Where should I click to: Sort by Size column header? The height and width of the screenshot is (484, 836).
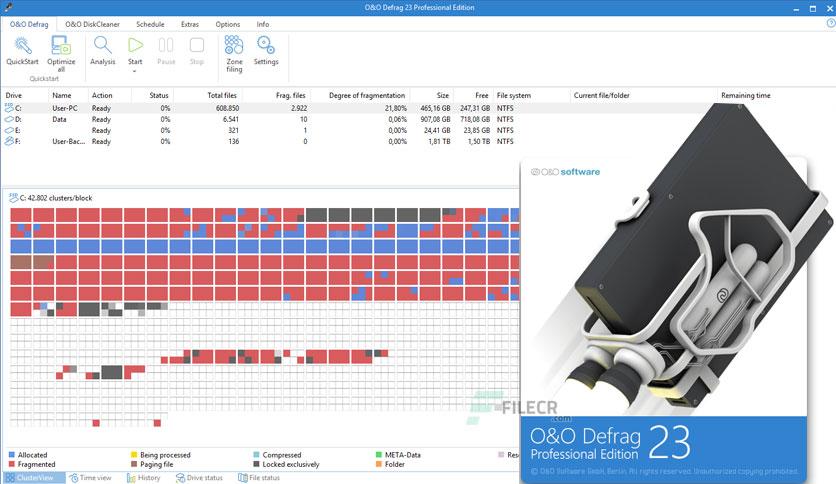(443, 95)
